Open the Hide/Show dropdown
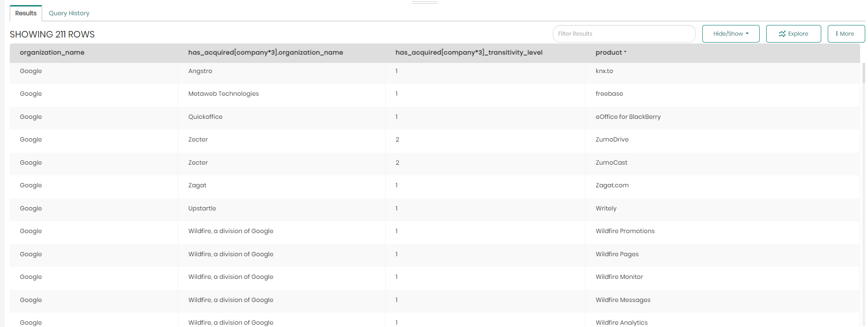The image size is (868, 327). [x=731, y=34]
